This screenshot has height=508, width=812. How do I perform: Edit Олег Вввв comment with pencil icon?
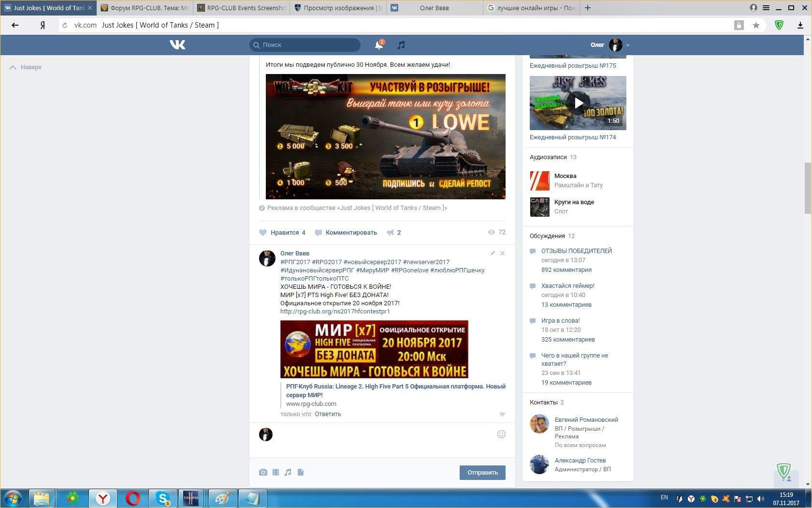(x=493, y=253)
